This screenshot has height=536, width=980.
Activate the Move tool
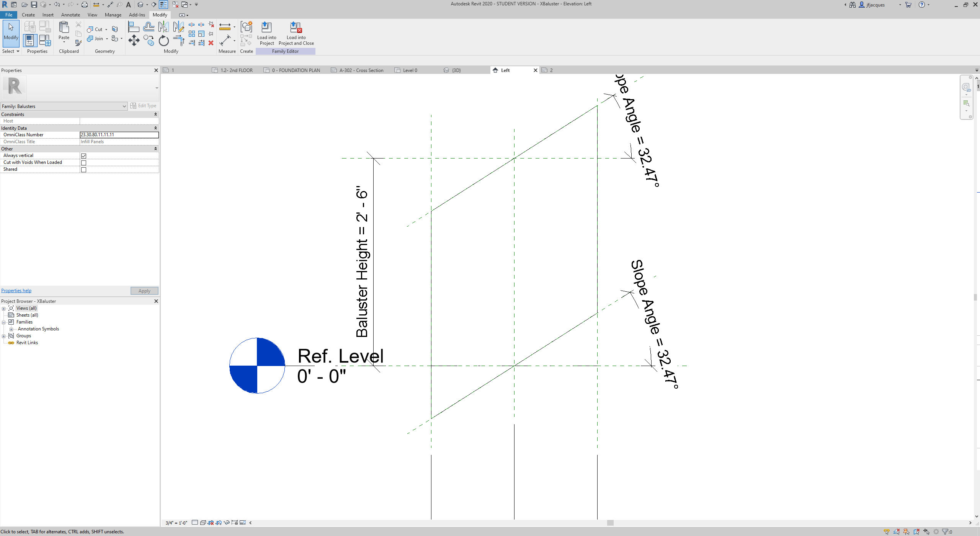click(134, 41)
